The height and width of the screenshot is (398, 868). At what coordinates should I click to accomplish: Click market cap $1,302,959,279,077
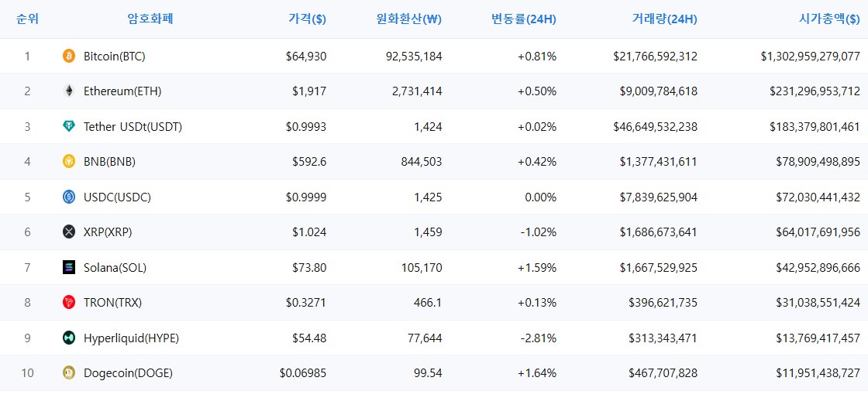tap(811, 56)
